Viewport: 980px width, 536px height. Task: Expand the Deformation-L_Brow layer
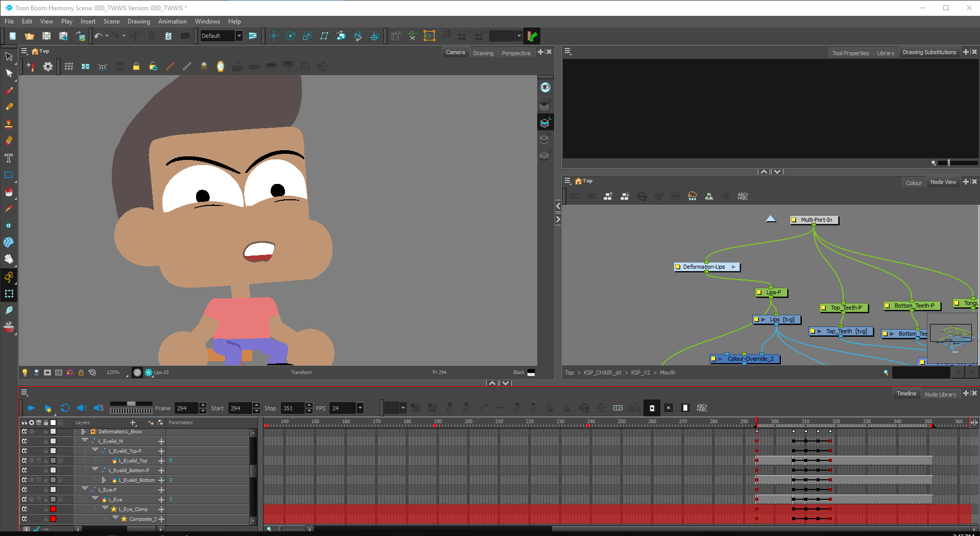point(83,432)
